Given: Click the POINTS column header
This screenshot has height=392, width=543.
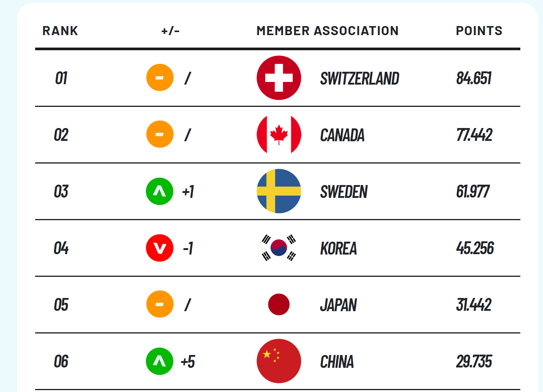Looking at the screenshot, I should click(479, 31).
